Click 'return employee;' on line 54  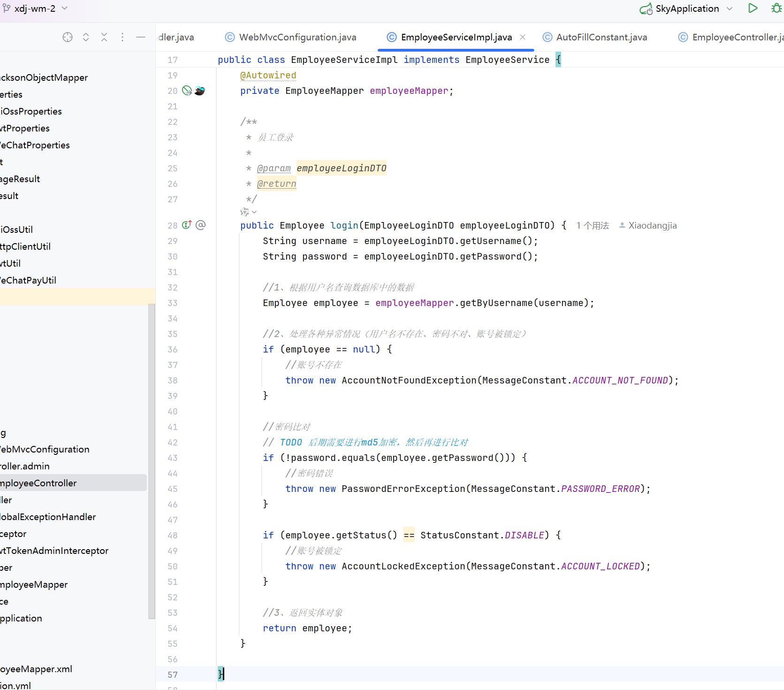(x=307, y=628)
